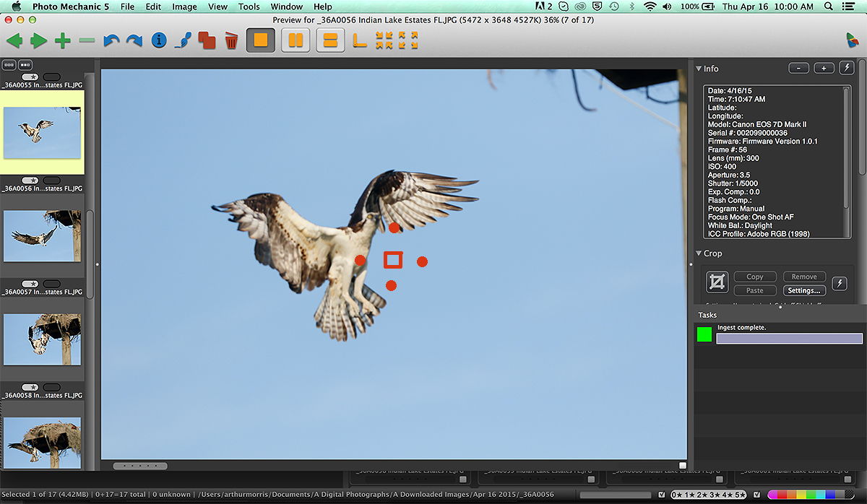Click the Ingest complete progress bar
Screen dimensions: 867x504
(x=789, y=339)
